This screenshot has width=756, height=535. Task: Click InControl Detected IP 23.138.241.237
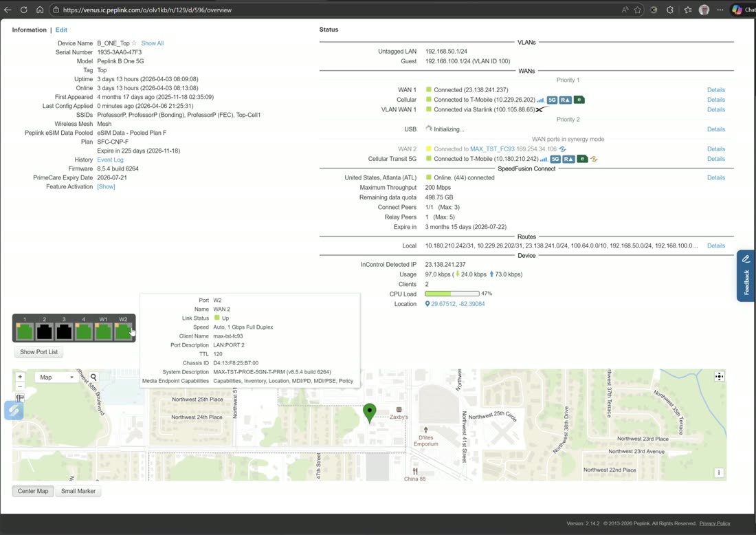point(445,264)
